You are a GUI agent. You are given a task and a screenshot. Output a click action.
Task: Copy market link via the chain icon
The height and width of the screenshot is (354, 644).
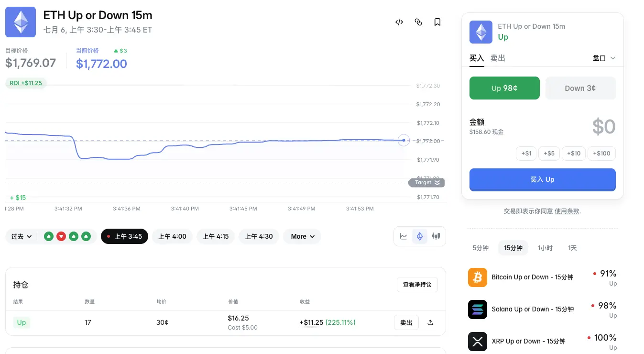pyautogui.click(x=418, y=22)
